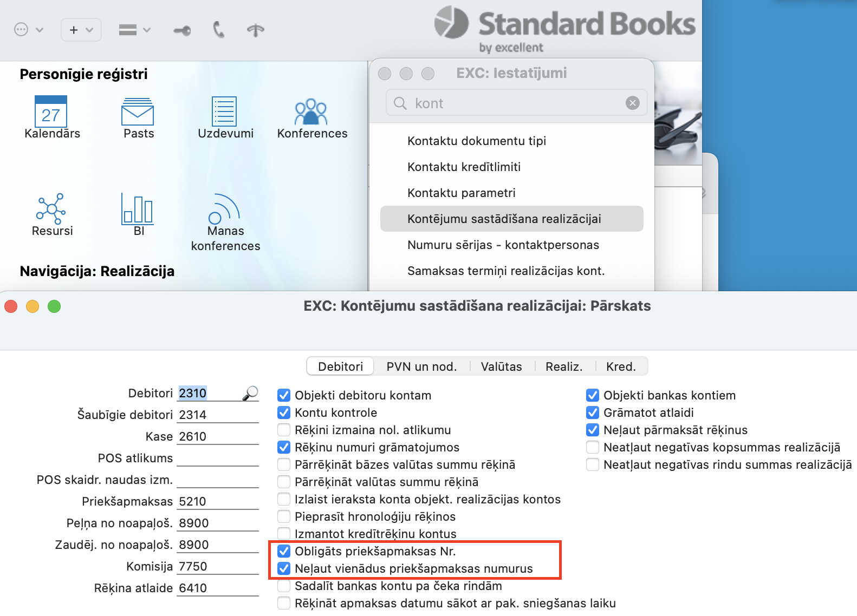The width and height of the screenshot is (857, 616).
Task: Expand the plus (+) dropdown menu
Action: tap(81, 30)
